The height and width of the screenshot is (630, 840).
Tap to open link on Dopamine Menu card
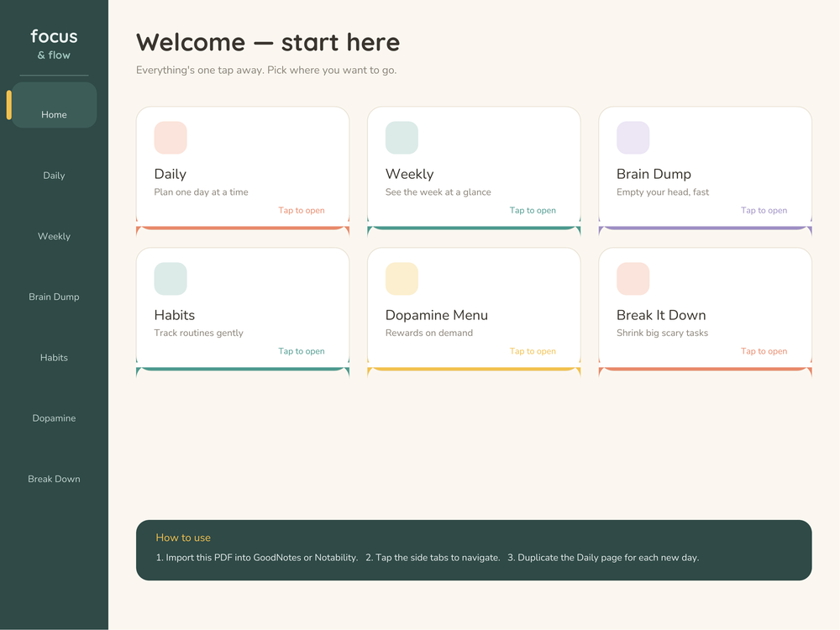(x=533, y=351)
